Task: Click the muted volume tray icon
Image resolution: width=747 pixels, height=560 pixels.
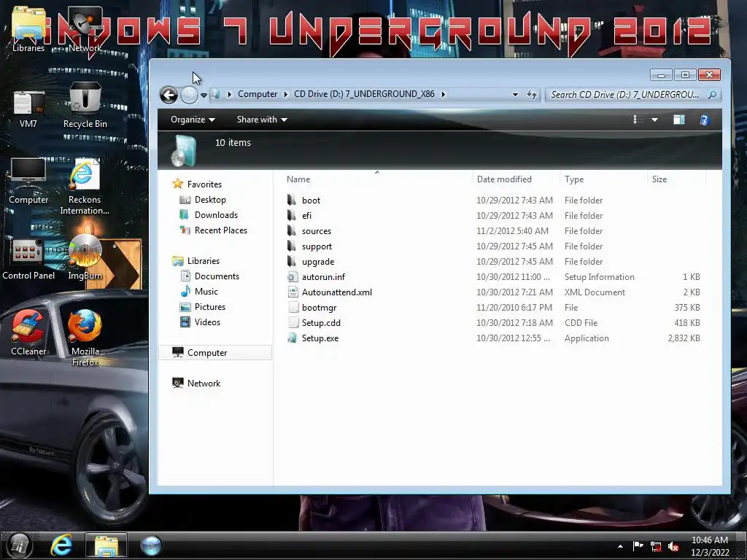Action: (673, 547)
